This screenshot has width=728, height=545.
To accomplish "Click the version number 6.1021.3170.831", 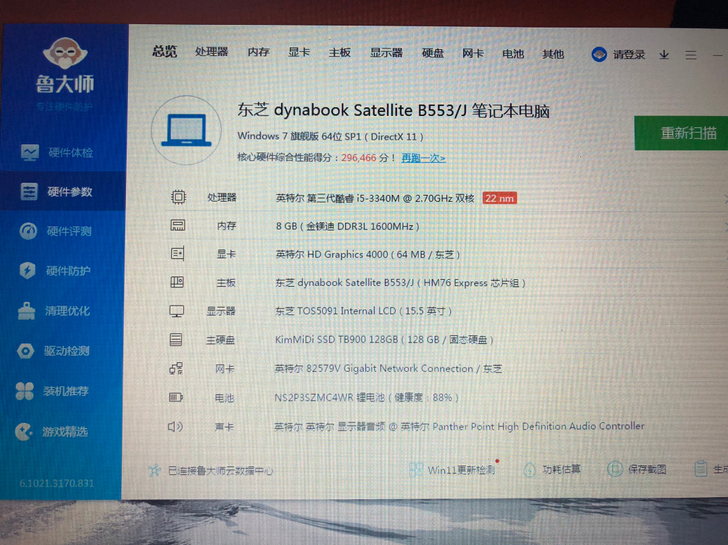I will (57, 483).
